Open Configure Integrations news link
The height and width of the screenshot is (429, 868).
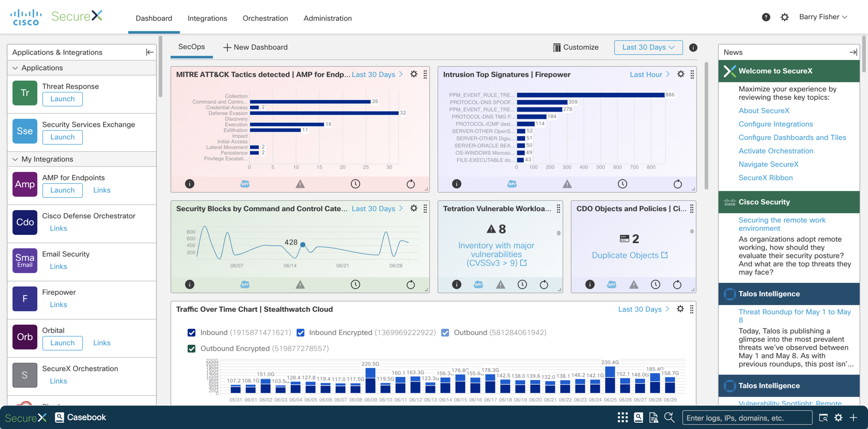click(776, 124)
